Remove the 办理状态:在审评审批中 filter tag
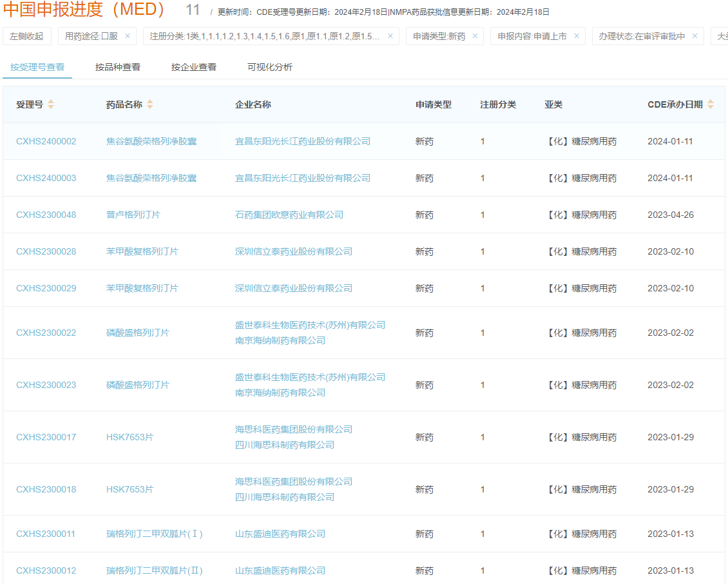 (x=695, y=35)
